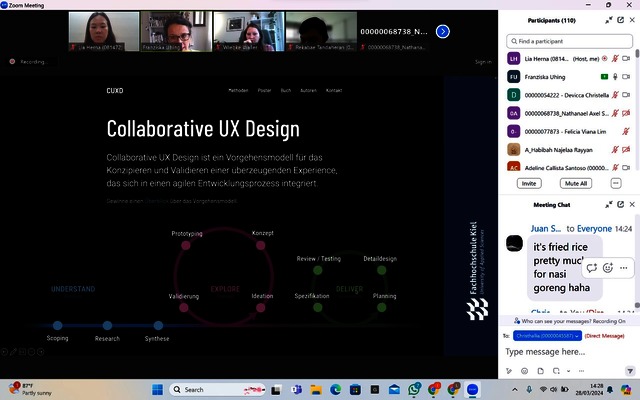Open more options for fried rice message

(623, 268)
